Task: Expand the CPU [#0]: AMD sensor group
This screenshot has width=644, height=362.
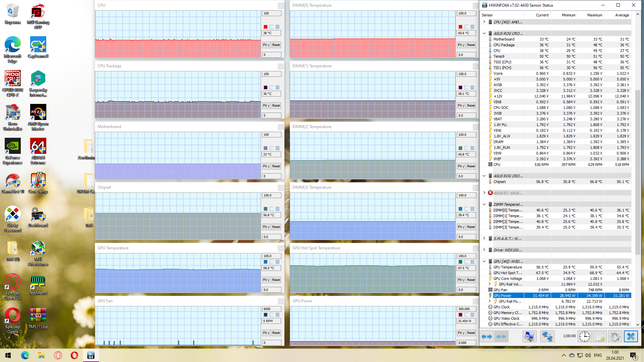Action: [x=484, y=22]
